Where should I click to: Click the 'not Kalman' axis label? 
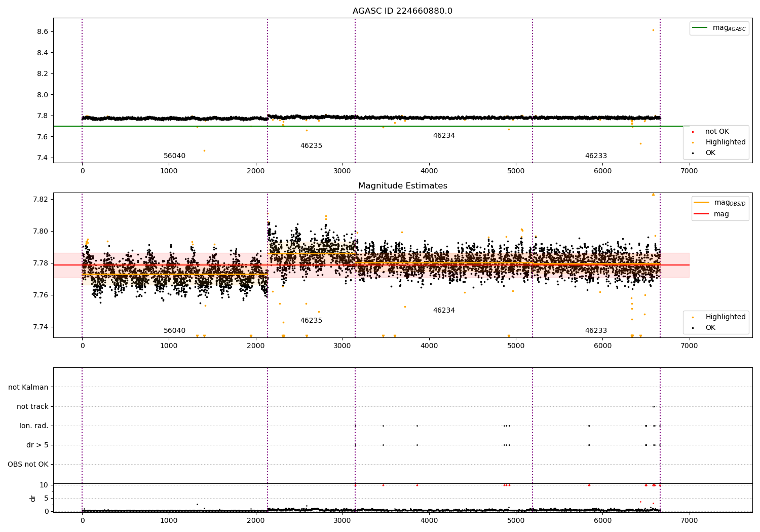click(28, 388)
